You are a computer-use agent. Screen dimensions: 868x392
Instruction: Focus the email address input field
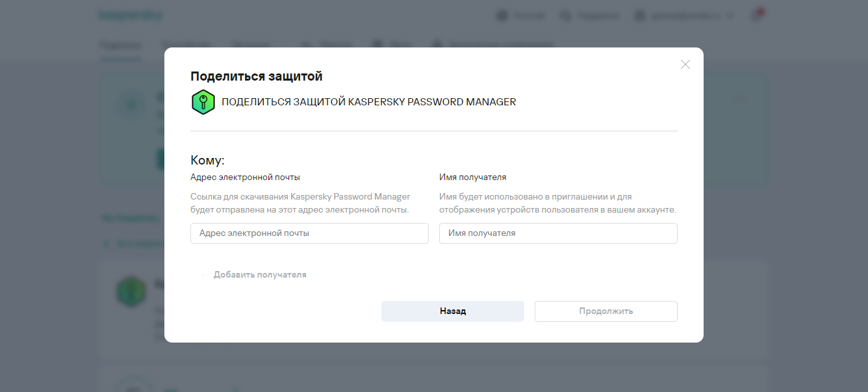(309, 233)
